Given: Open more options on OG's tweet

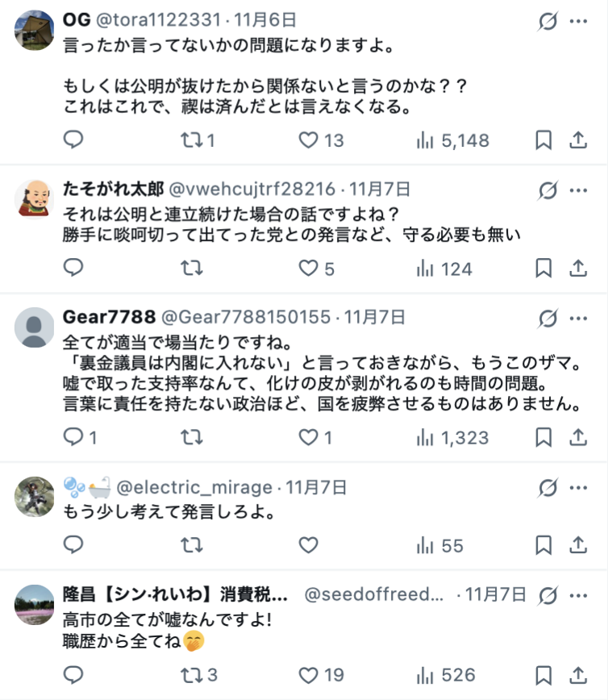Looking at the screenshot, I should tap(578, 22).
